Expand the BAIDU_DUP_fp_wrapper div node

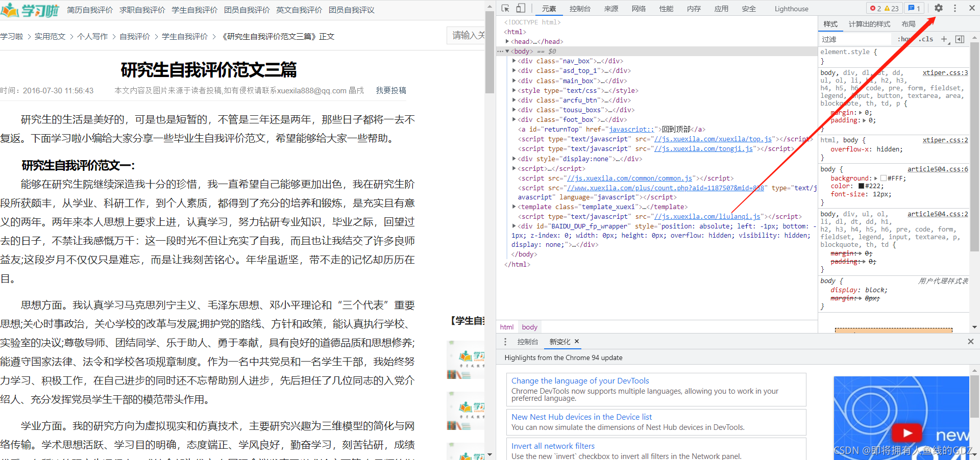tap(514, 226)
